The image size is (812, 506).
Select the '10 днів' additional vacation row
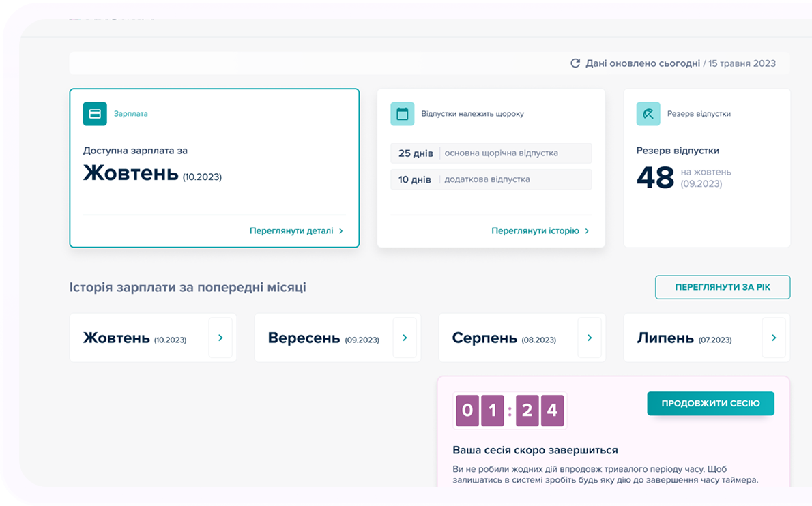click(491, 180)
